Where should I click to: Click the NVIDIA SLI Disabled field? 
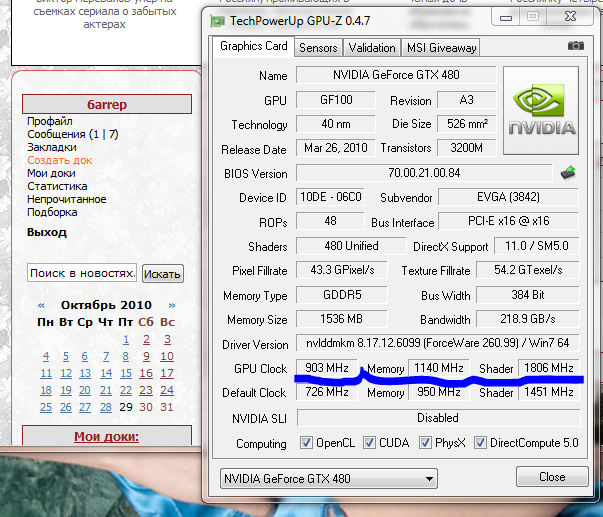[438, 418]
